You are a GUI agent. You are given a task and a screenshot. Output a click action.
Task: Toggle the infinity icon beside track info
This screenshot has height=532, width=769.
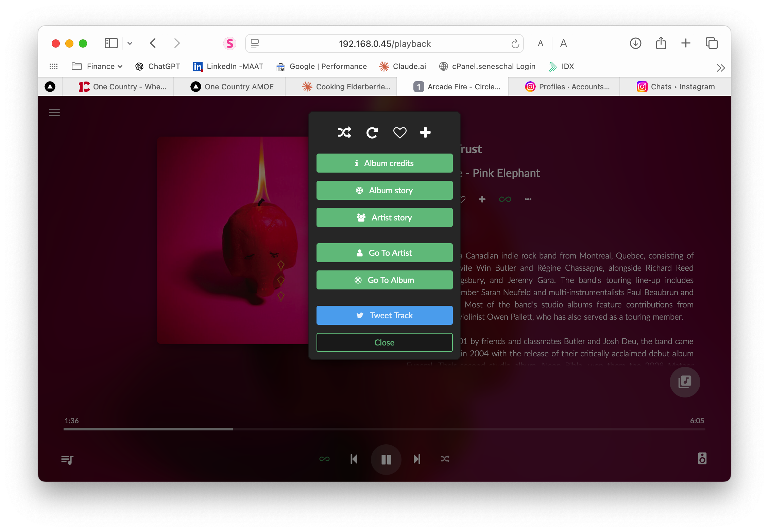coord(505,199)
